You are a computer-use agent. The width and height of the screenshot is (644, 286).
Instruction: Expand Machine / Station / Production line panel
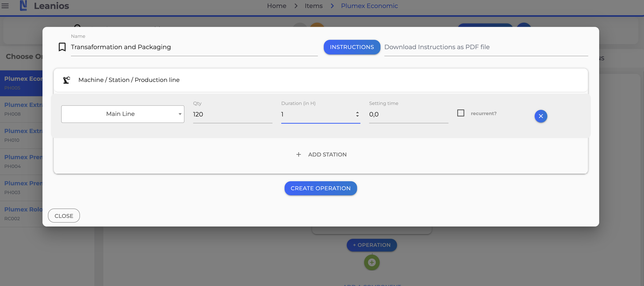(320, 80)
